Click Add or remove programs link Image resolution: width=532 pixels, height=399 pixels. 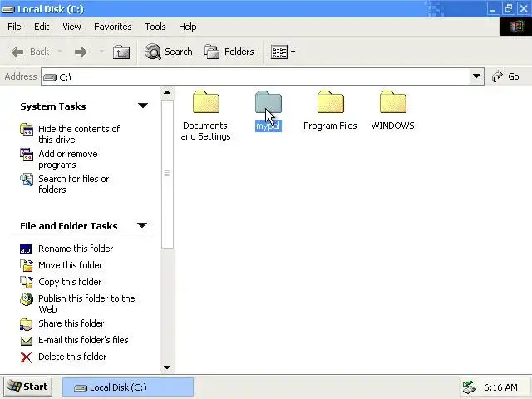(68, 159)
